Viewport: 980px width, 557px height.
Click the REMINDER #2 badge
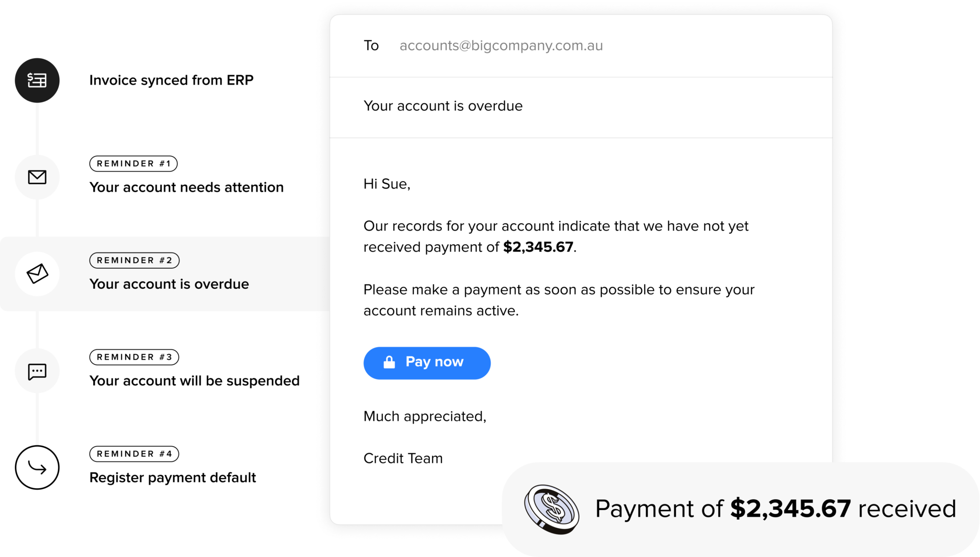tap(134, 261)
